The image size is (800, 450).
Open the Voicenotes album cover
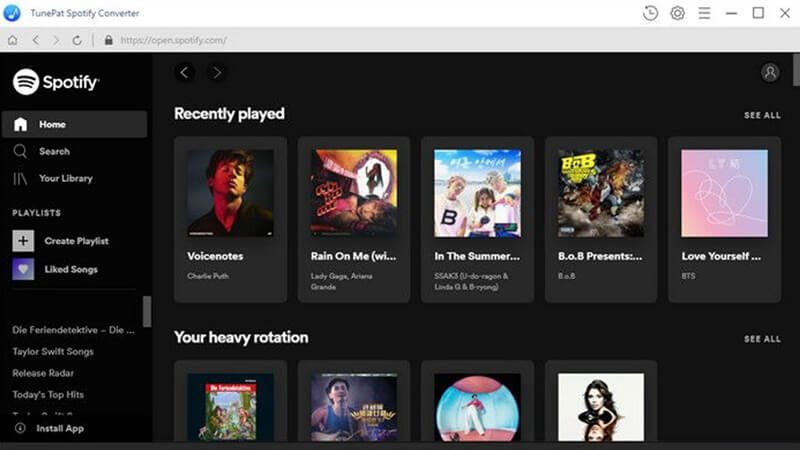230,193
